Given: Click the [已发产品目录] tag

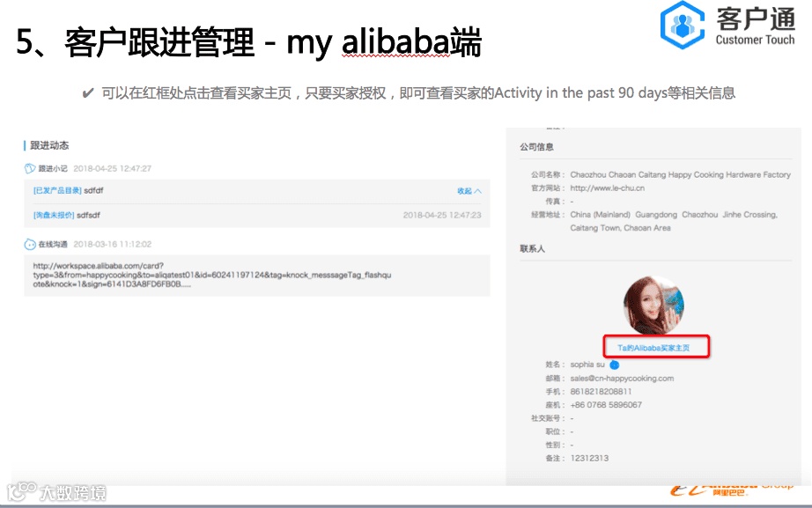Looking at the screenshot, I should (57, 190).
